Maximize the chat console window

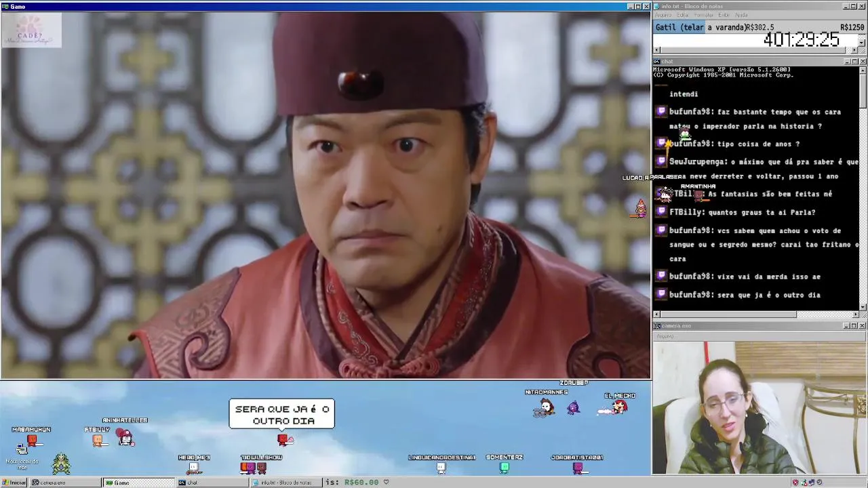point(854,62)
